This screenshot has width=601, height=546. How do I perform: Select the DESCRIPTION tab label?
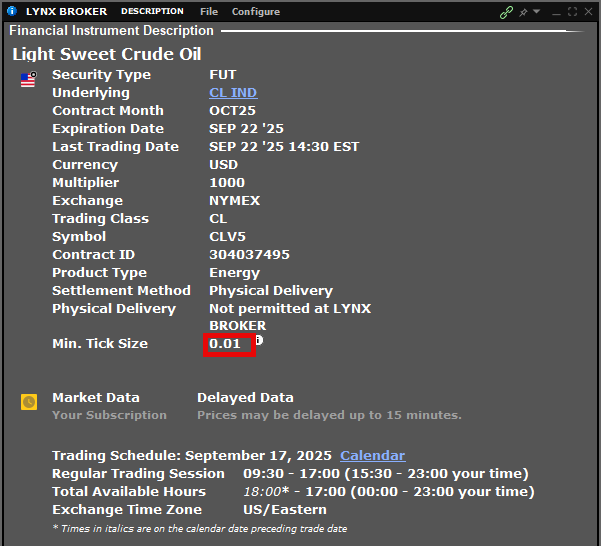(x=152, y=12)
